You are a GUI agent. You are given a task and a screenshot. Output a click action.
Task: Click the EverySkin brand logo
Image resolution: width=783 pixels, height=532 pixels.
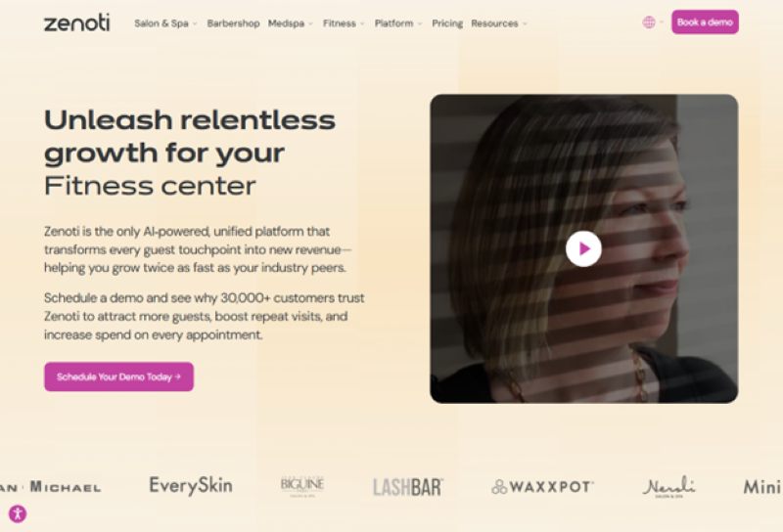191,486
